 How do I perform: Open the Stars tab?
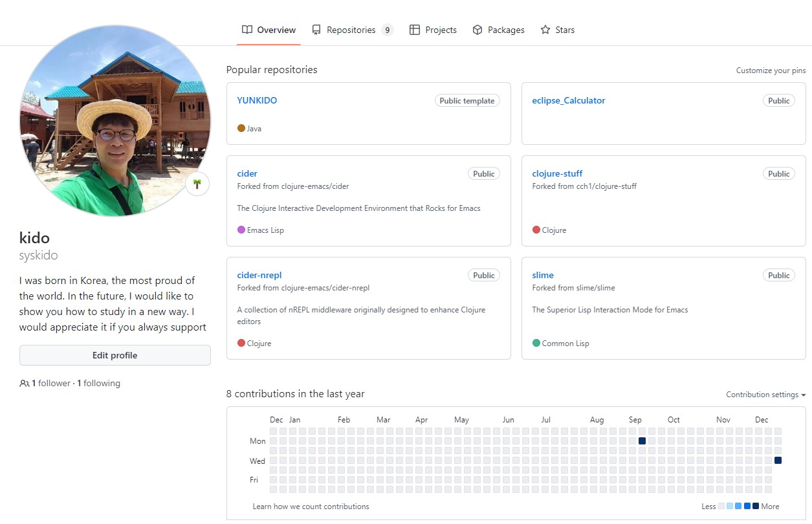558,30
